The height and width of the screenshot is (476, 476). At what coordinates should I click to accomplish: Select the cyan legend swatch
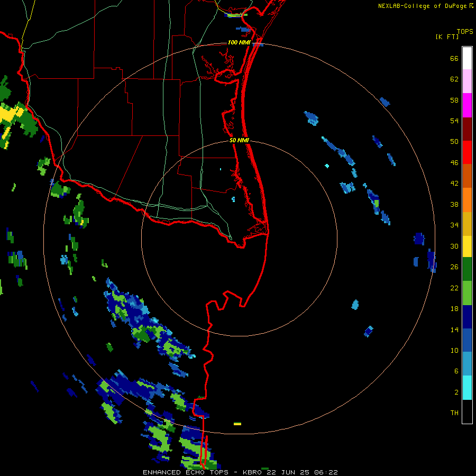pyautogui.click(x=467, y=388)
